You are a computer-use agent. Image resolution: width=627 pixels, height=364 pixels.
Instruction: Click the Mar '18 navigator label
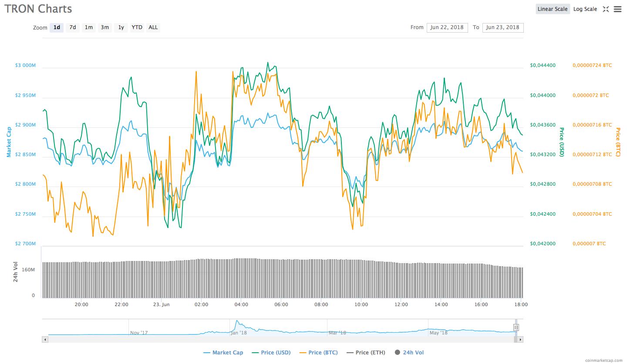(x=337, y=333)
